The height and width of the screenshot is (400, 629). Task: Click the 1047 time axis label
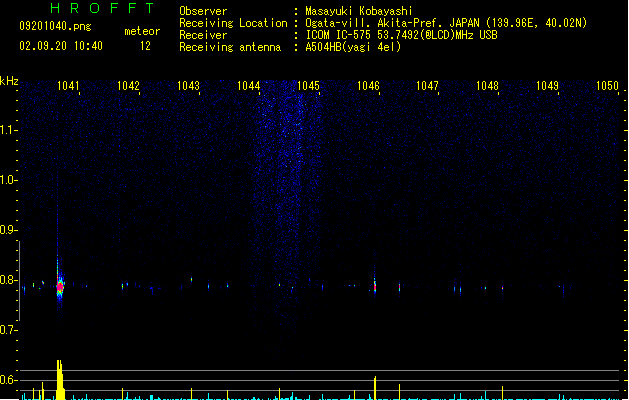coord(427,86)
